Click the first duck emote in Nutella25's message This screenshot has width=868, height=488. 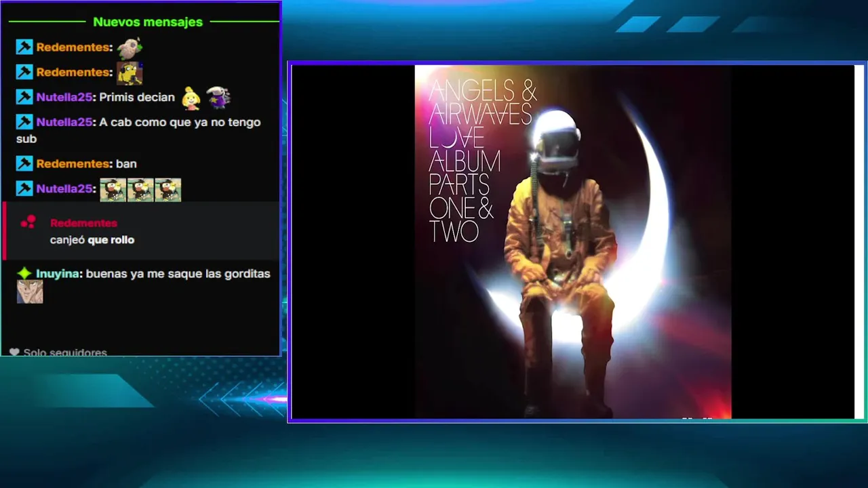click(113, 190)
